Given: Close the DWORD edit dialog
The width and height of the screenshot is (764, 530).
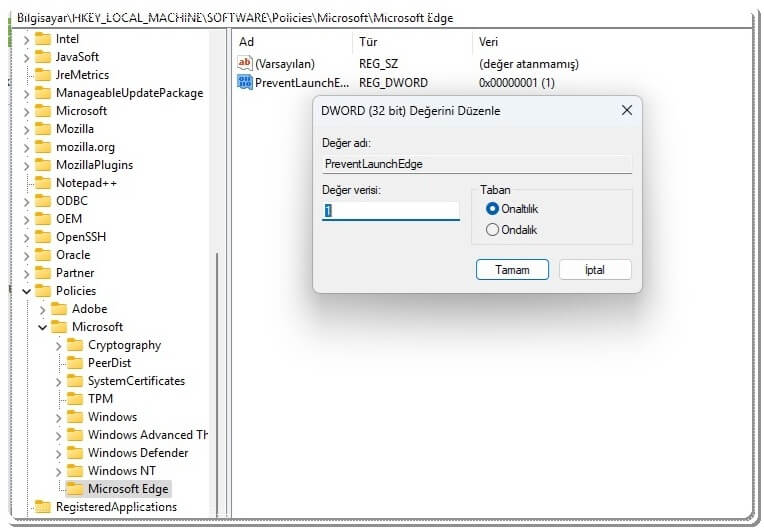Looking at the screenshot, I should [627, 111].
